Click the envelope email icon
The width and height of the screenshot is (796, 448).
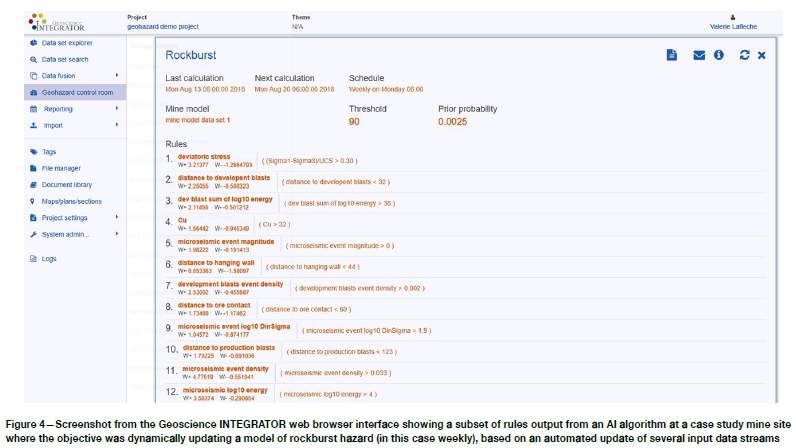coord(699,55)
